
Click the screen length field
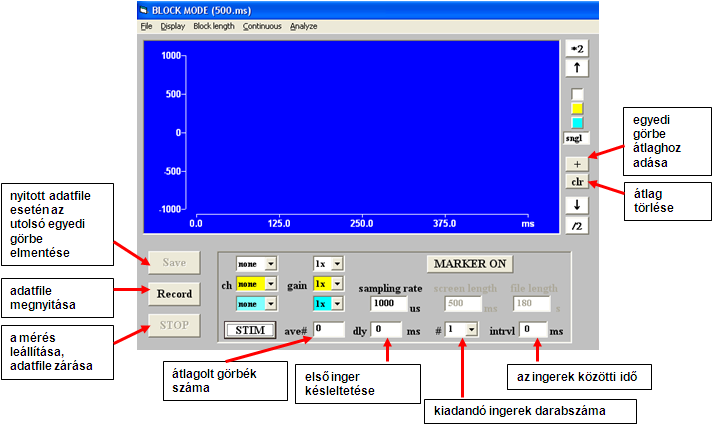[x=463, y=304]
